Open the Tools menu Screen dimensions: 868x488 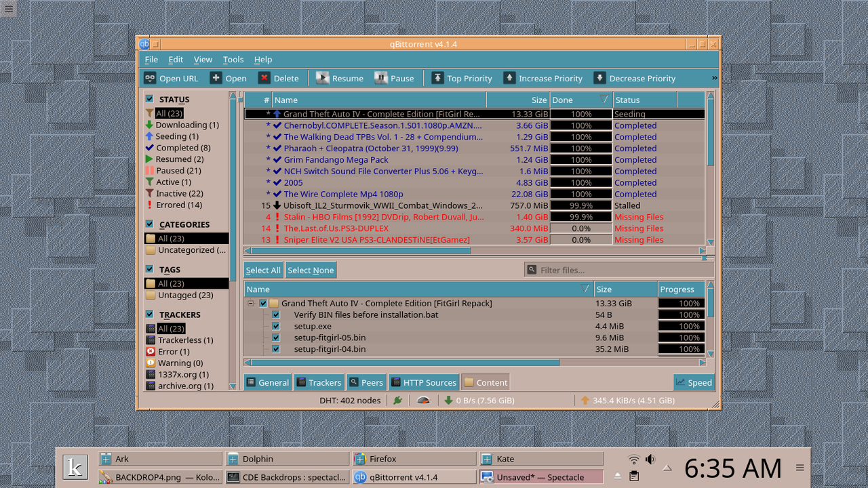pos(233,59)
